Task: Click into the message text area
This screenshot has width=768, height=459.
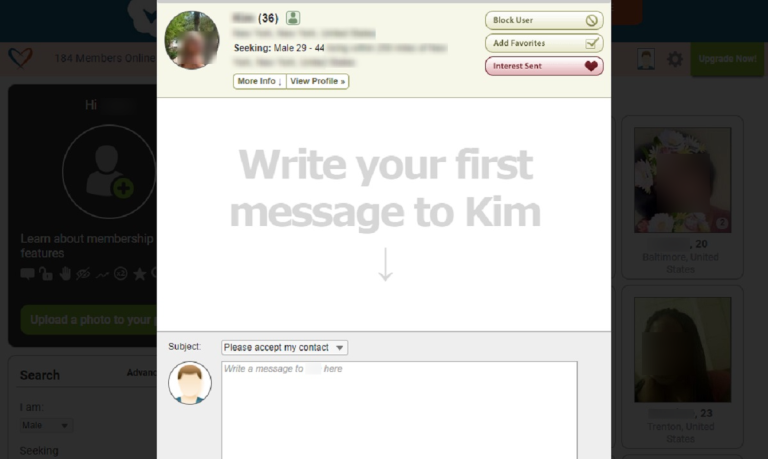Action: tap(399, 410)
